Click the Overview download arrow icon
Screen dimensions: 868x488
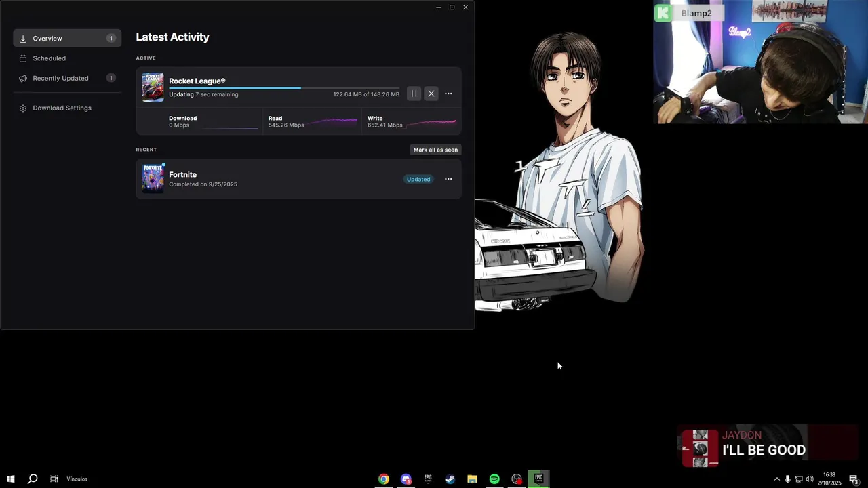(x=23, y=39)
